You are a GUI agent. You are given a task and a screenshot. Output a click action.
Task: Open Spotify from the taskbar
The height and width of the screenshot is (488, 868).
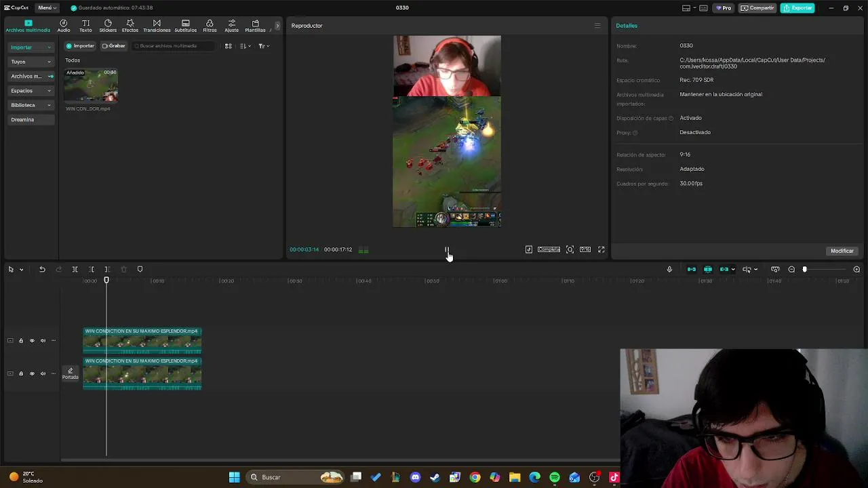[555, 477]
